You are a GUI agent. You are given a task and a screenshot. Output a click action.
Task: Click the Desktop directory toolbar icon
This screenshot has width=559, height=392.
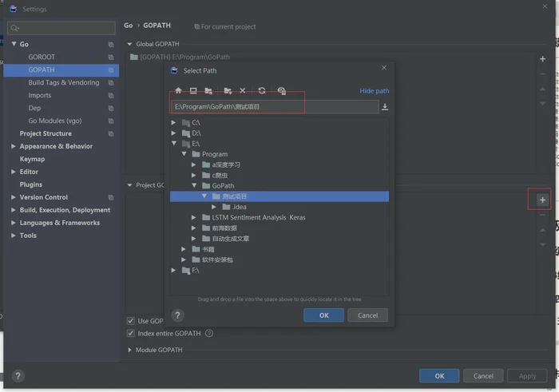click(193, 90)
